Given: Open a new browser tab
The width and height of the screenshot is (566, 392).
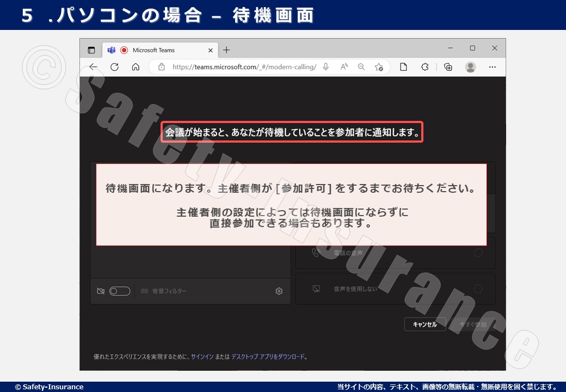Looking at the screenshot, I should [226, 50].
